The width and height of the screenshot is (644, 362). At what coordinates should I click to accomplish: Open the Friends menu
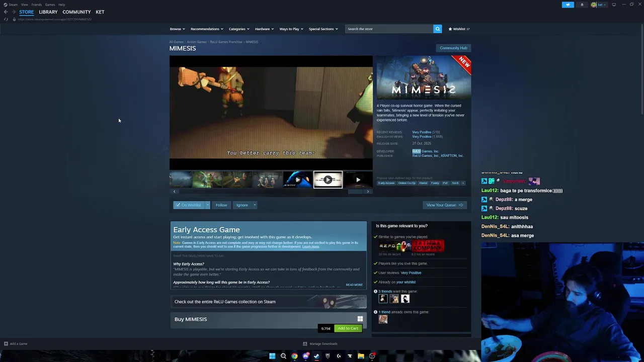point(36,5)
